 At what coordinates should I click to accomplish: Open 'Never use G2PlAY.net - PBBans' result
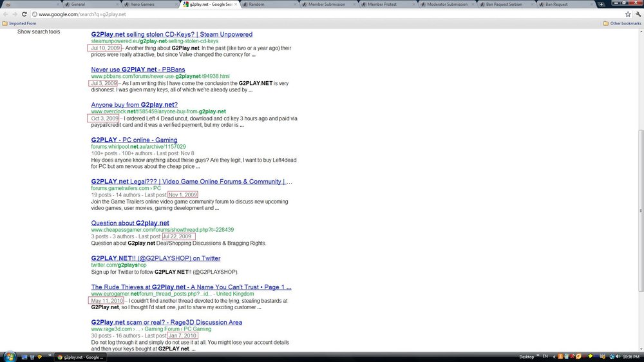(138, 70)
